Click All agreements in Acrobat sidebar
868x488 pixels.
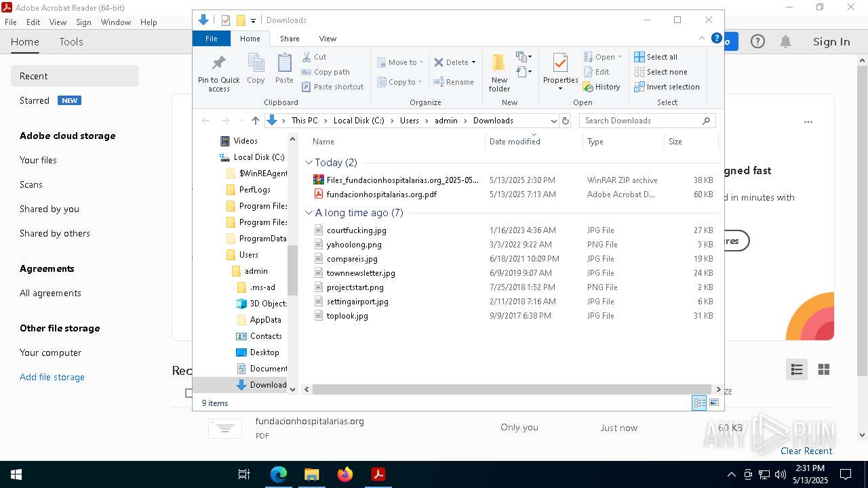(x=50, y=293)
